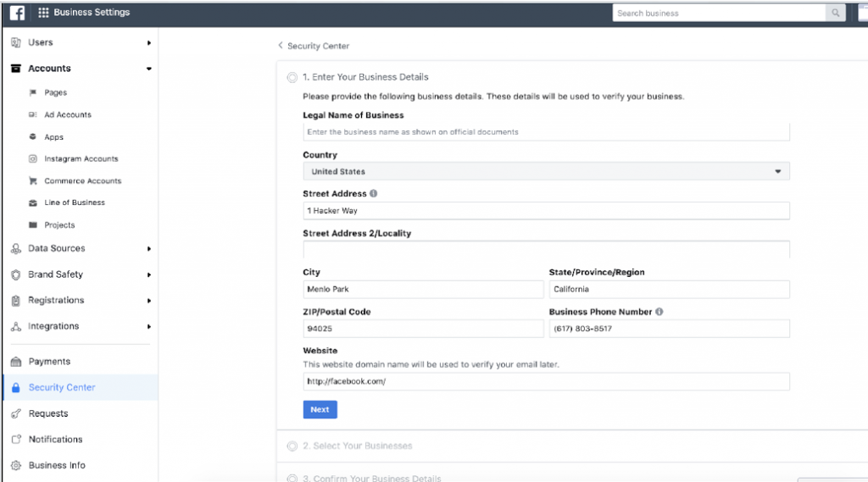Open the Business Settings title
This screenshot has height=482, width=868.
point(92,12)
